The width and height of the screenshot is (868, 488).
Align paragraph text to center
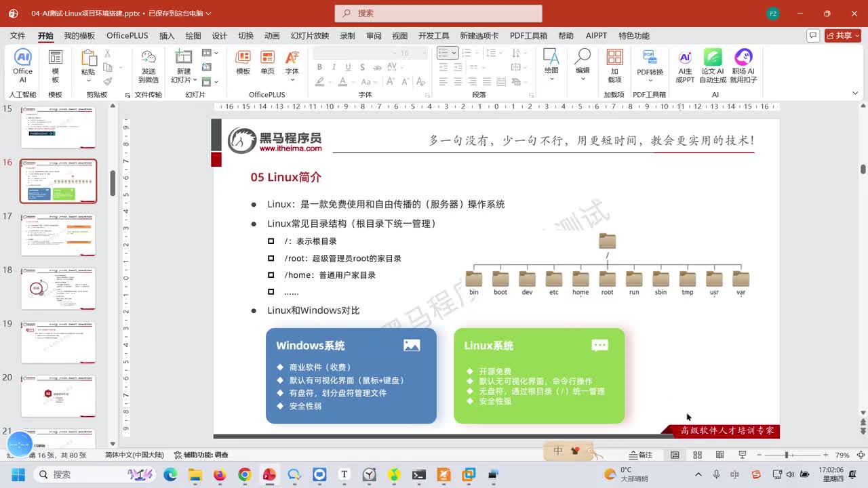click(x=458, y=81)
